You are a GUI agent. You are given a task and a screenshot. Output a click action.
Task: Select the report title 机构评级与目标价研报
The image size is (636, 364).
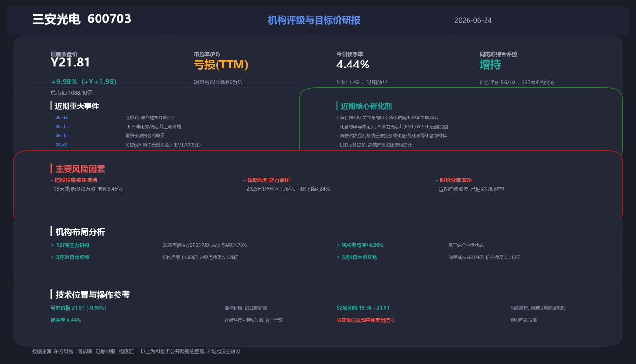(x=314, y=20)
